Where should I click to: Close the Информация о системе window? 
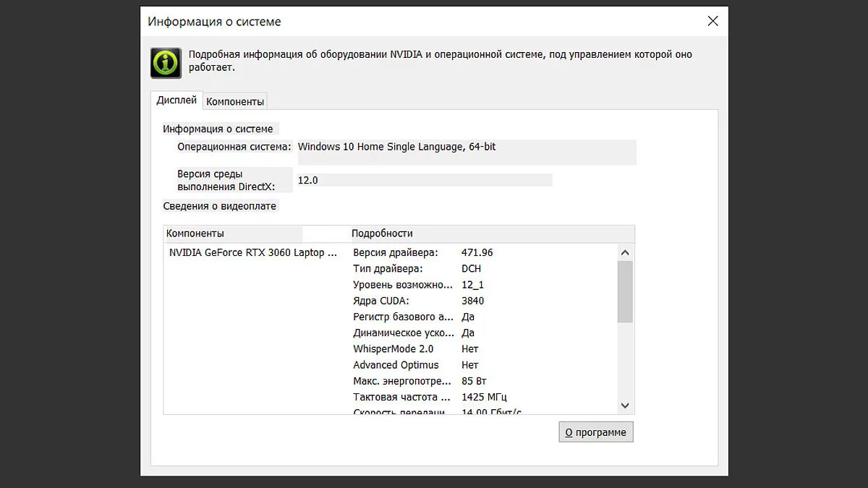tap(712, 22)
